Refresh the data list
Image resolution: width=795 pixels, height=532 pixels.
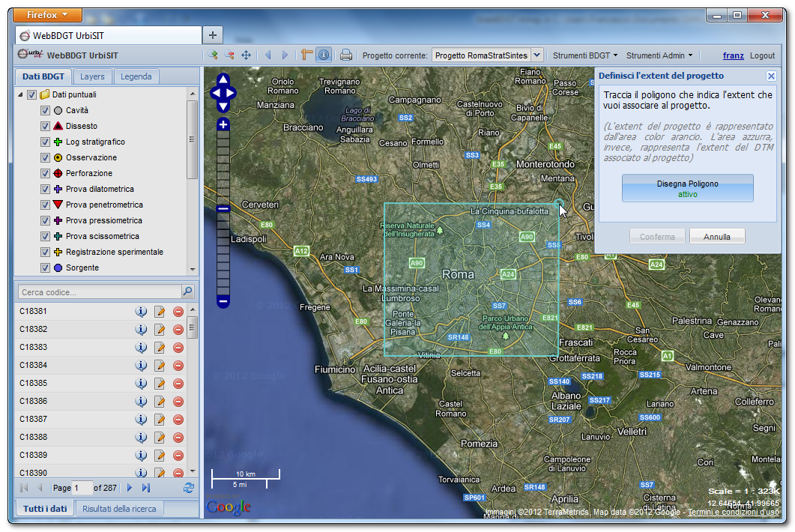189,488
